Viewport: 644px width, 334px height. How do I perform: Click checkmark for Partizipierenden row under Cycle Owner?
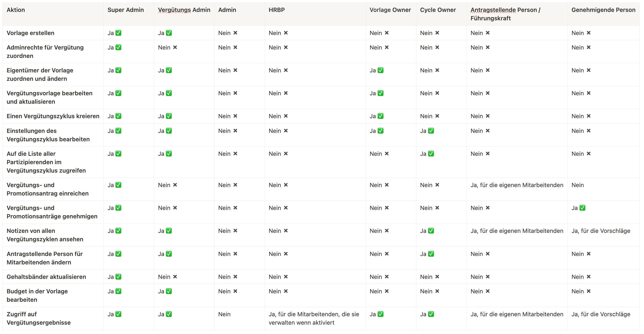pos(431,154)
